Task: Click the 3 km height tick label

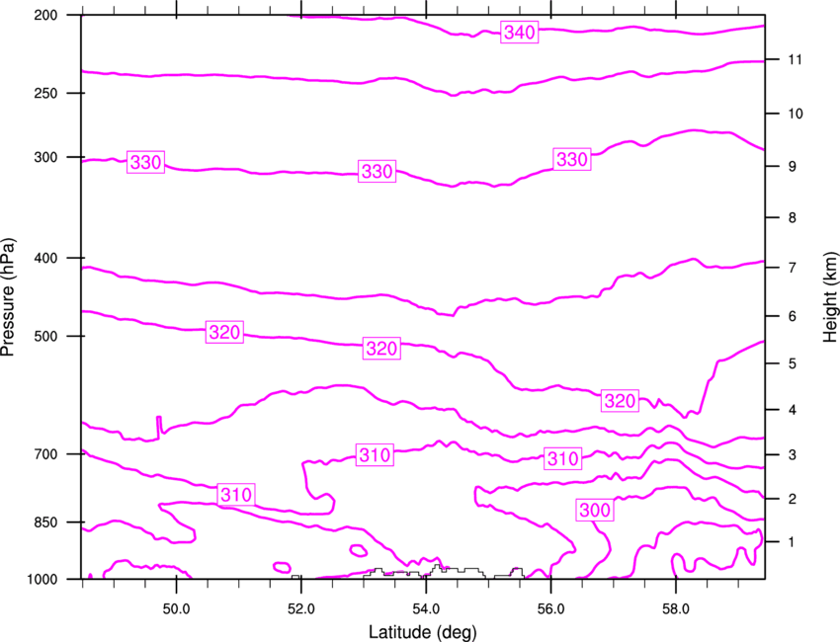Action: pyautogui.click(x=793, y=455)
